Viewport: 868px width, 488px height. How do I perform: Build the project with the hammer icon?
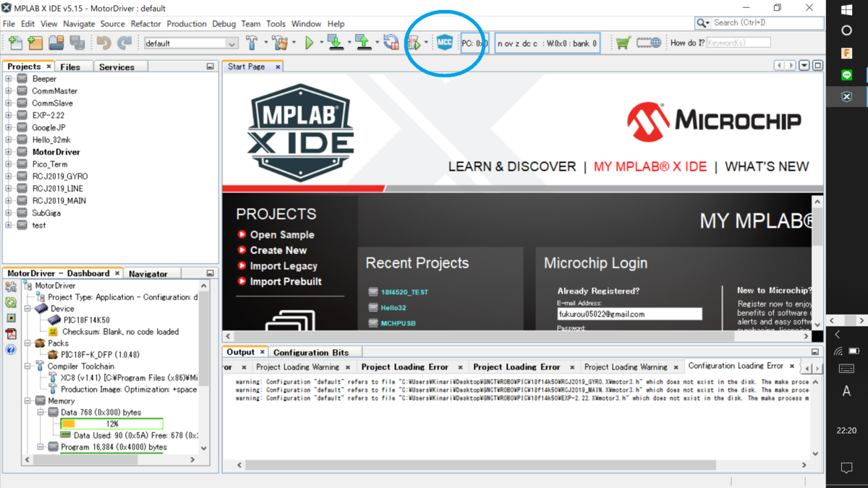252,43
